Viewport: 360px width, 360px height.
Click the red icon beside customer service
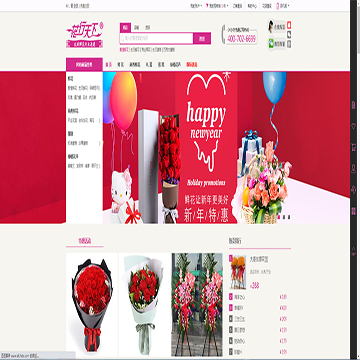[x=289, y=25]
